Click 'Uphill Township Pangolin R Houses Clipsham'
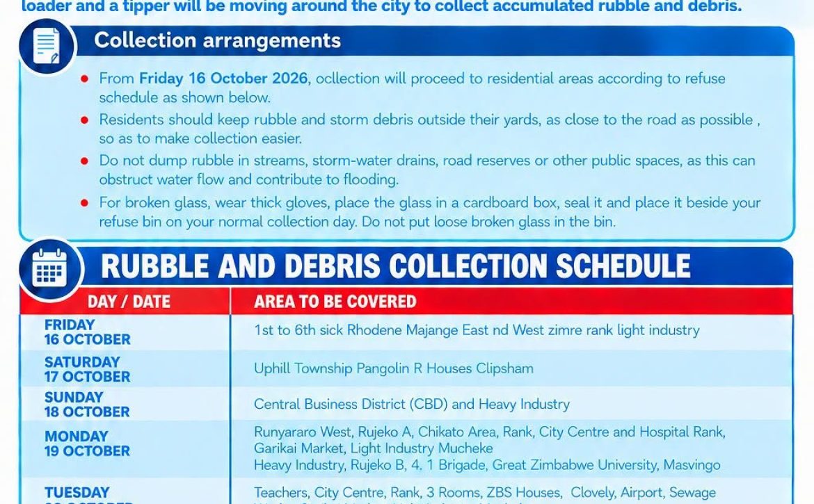The width and height of the screenshot is (814, 504). (394, 368)
